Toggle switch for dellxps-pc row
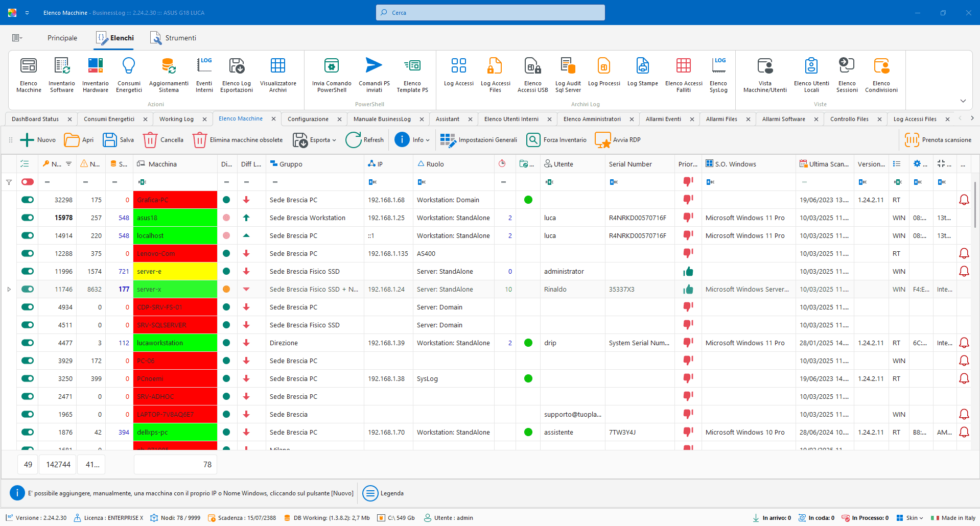The width and height of the screenshot is (980, 526). 28,432
